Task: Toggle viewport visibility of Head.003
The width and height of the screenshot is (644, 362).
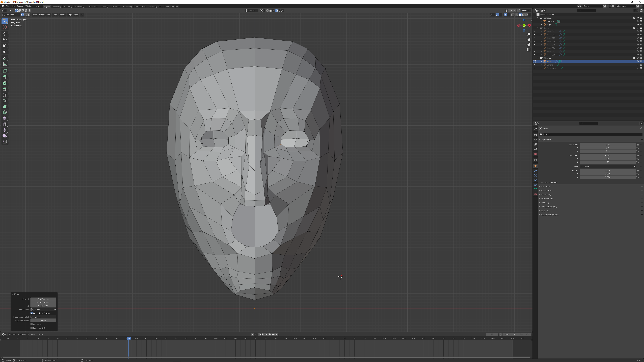Action: (x=637, y=38)
